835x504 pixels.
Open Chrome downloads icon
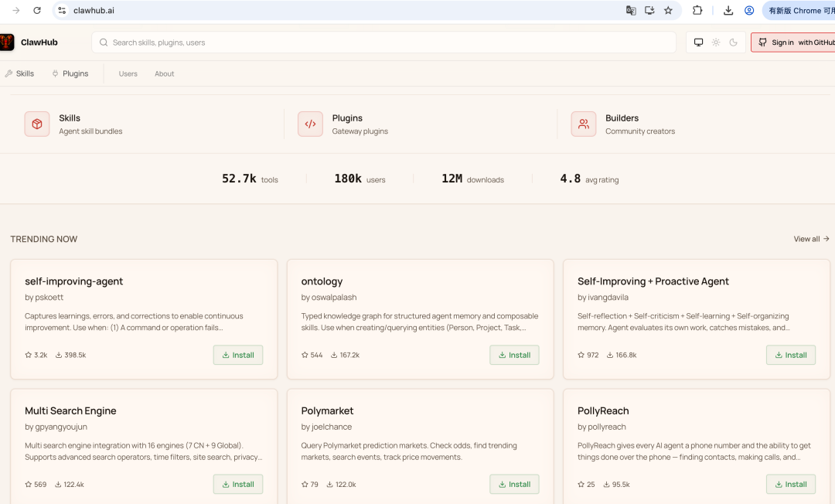[x=728, y=10]
